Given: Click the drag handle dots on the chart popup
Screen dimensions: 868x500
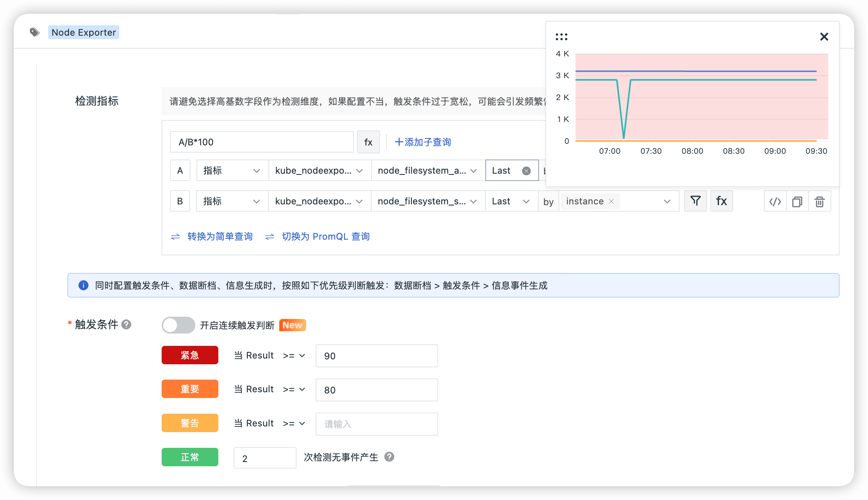Looking at the screenshot, I should (x=561, y=37).
